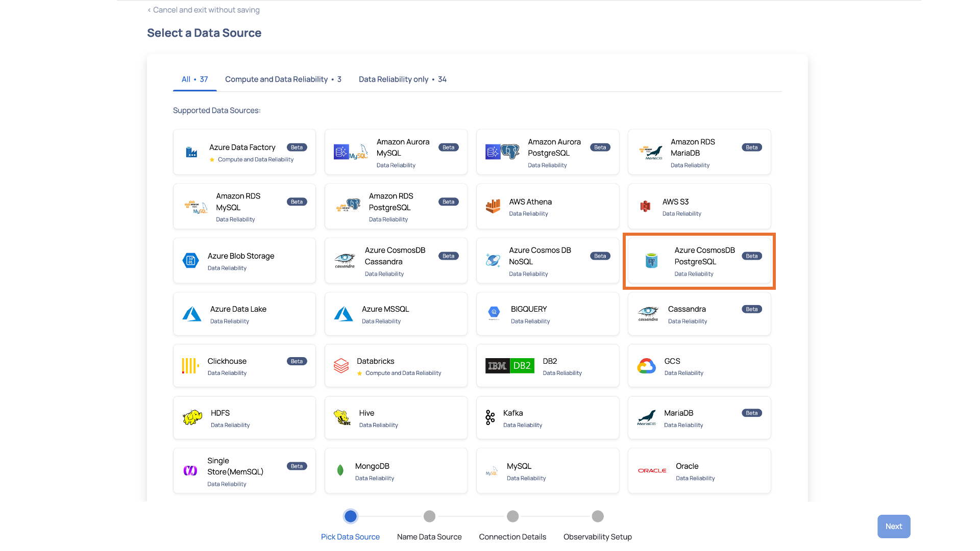Cancel and exit without saving
This screenshot has width=980, height=551.
204,10
